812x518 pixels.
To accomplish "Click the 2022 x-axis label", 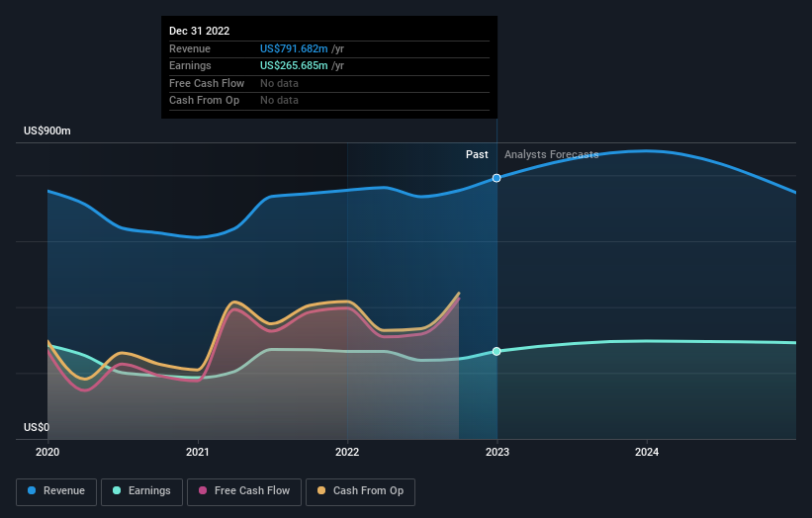I will click(x=347, y=453).
